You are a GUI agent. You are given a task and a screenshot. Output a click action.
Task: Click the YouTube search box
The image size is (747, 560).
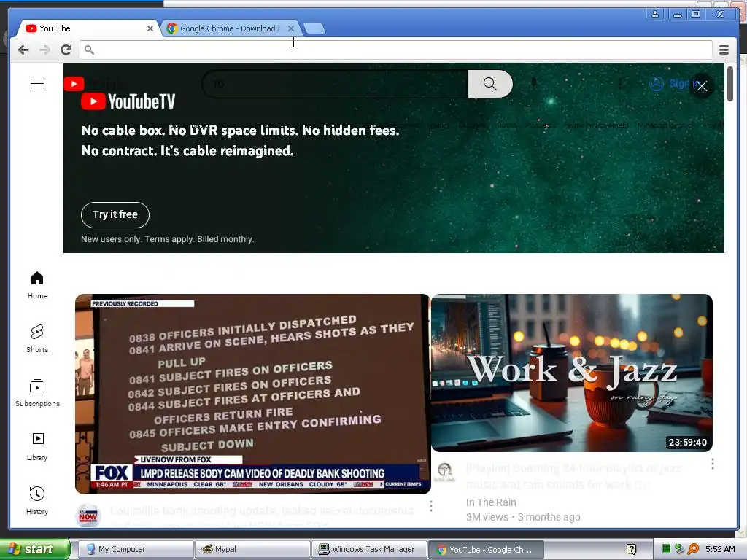click(x=336, y=84)
